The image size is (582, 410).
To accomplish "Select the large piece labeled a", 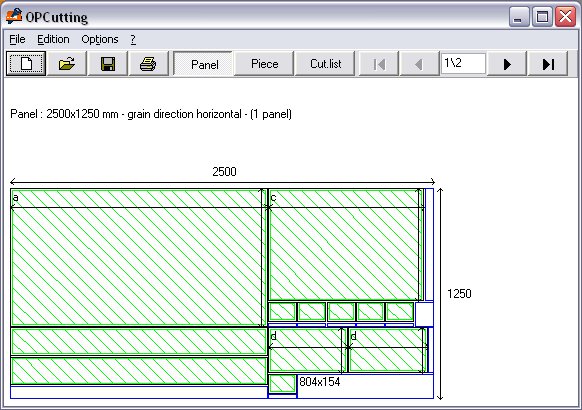I will tap(136, 258).
